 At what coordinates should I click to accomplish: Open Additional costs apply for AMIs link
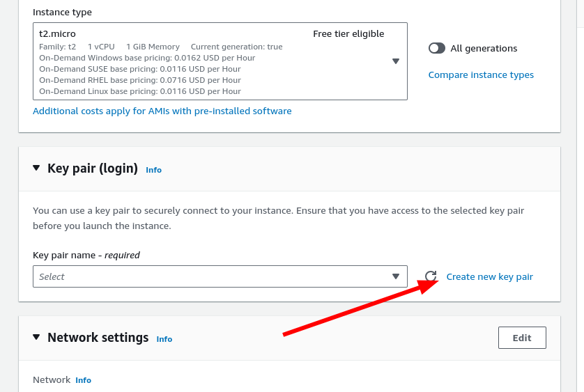click(162, 111)
